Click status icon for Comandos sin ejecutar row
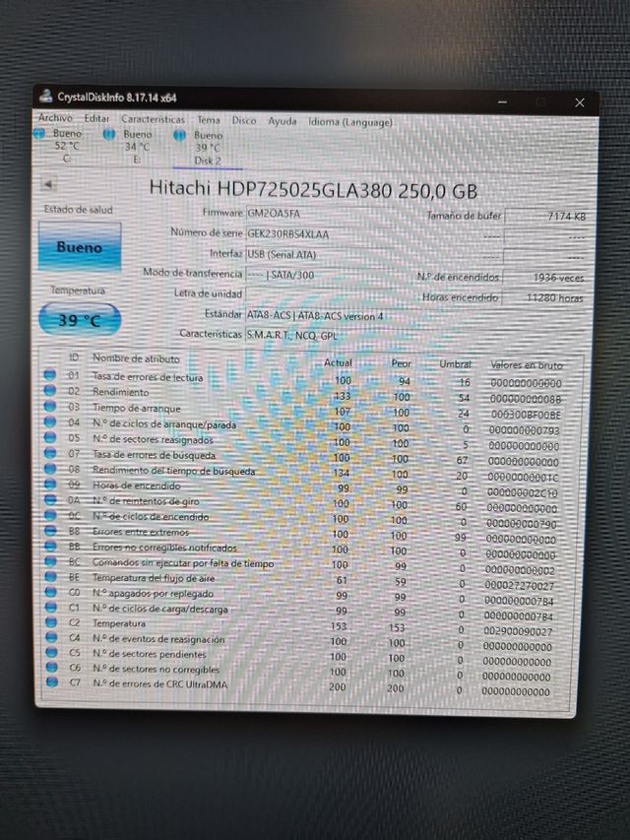The width and height of the screenshot is (630, 840). tap(50, 561)
